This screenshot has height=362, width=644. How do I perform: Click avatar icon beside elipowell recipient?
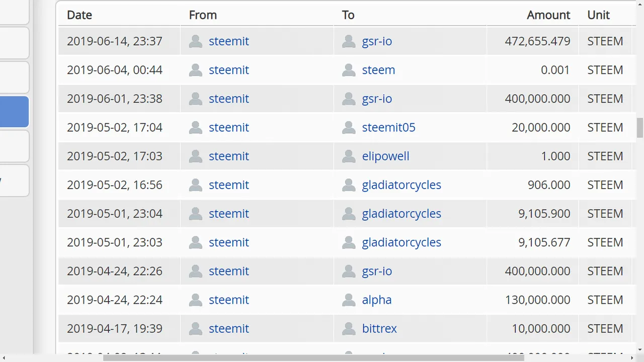coord(349,156)
